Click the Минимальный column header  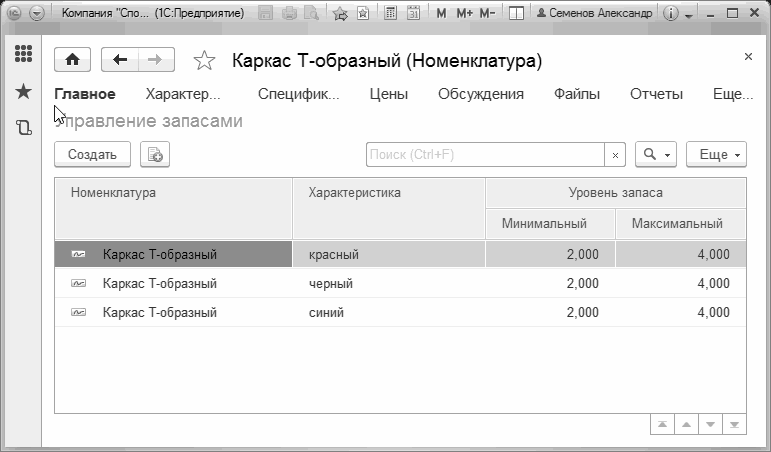[x=550, y=224]
